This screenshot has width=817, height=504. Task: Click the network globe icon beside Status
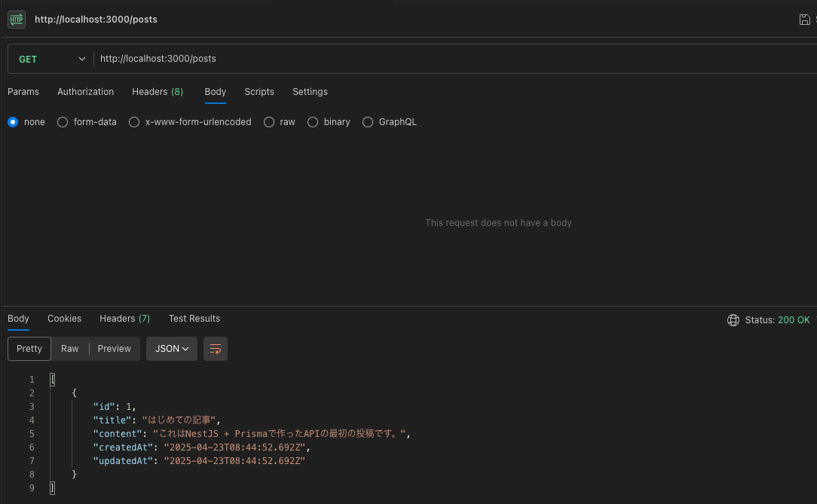click(733, 320)
